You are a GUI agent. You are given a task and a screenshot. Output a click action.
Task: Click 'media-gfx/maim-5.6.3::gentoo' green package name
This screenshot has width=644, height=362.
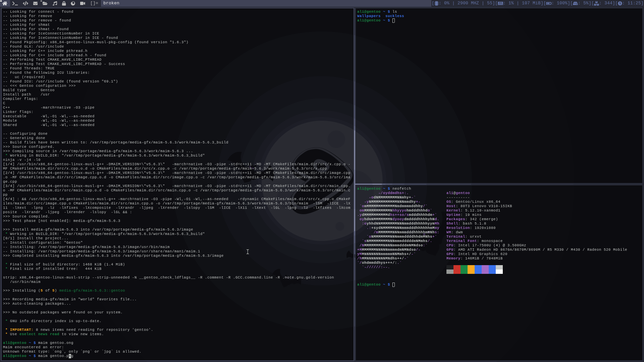click(x=92, y=291)
